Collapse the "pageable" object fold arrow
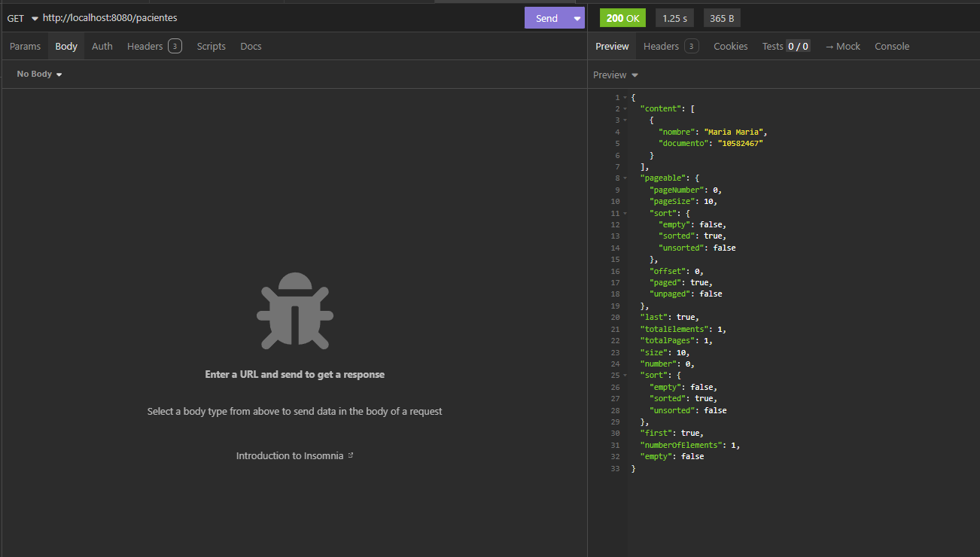This screenshot has width=980, height=557. pos(625,178)
